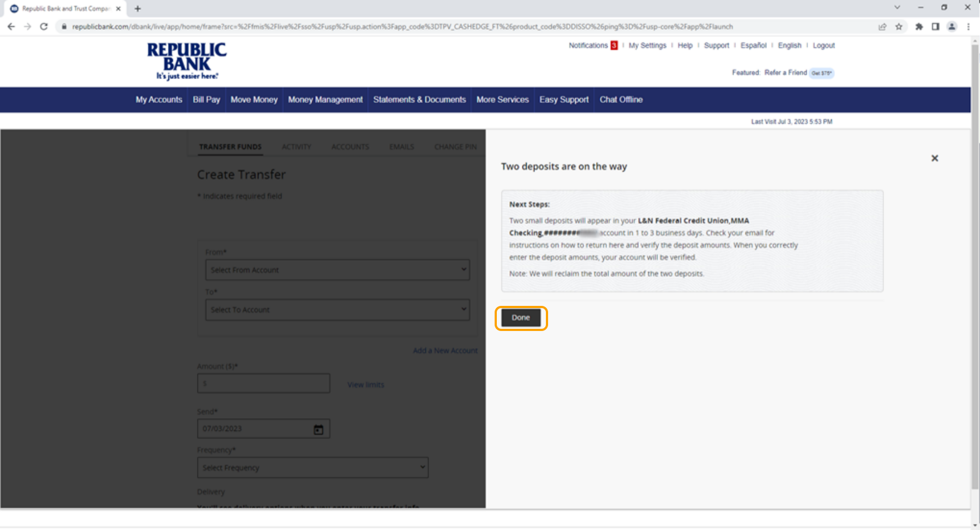Open the Chrome three-dot menu
This screenshot has height=530, width=980.
(969, 26)
